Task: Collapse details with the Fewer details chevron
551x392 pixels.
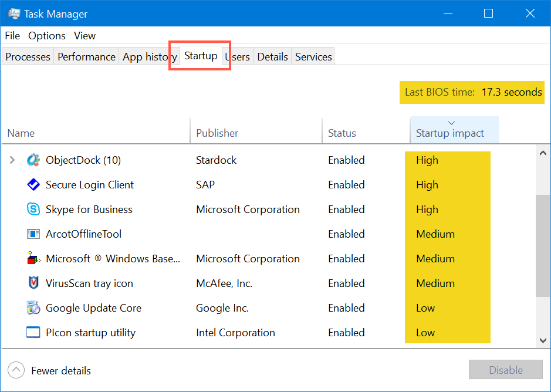Action: click(x=16, y=370)
